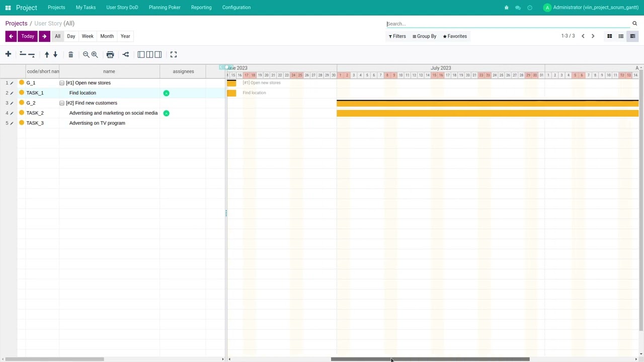The width and height of the screenshot is (644, 362).
Task: Go to next page of records
Action: [x=593, y=36]
